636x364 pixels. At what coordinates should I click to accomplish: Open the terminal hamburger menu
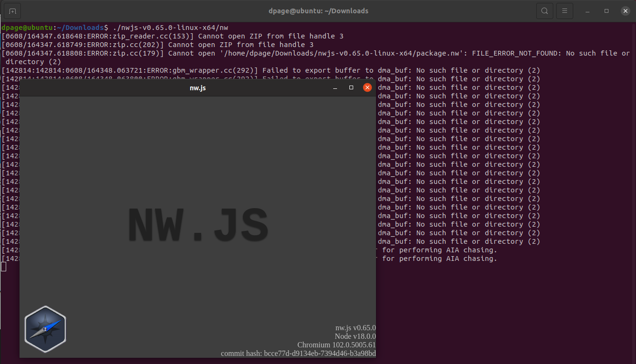tap(564, 11)
